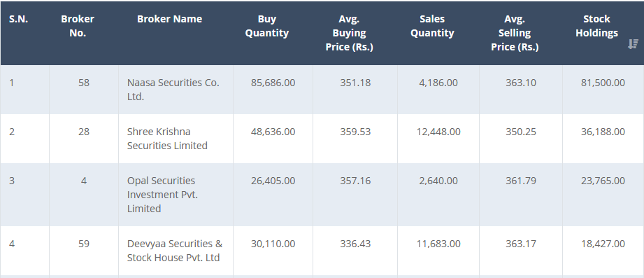Screen dimensions: 644x278
Task: Sort by Buy Quantity column header
Action: click(267, 26)
